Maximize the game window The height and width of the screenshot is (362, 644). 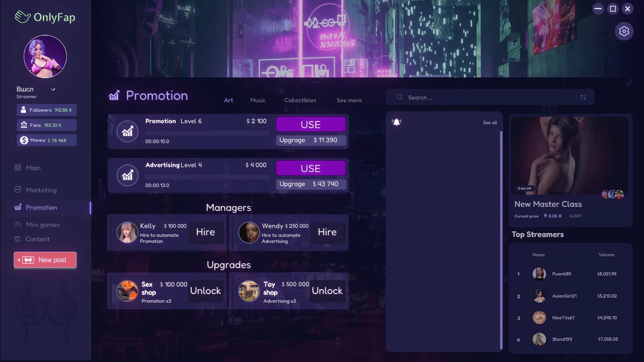pyautogui.click(x=613, y=8)
